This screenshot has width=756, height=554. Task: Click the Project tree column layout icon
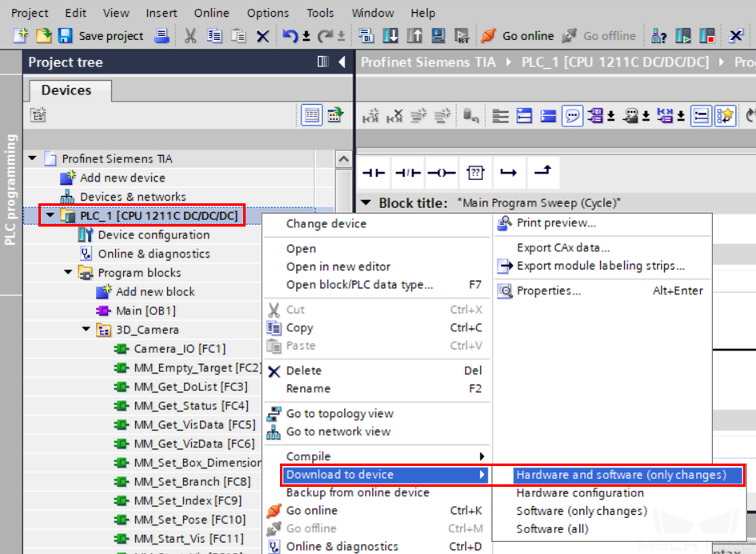(x=323, y=62)
